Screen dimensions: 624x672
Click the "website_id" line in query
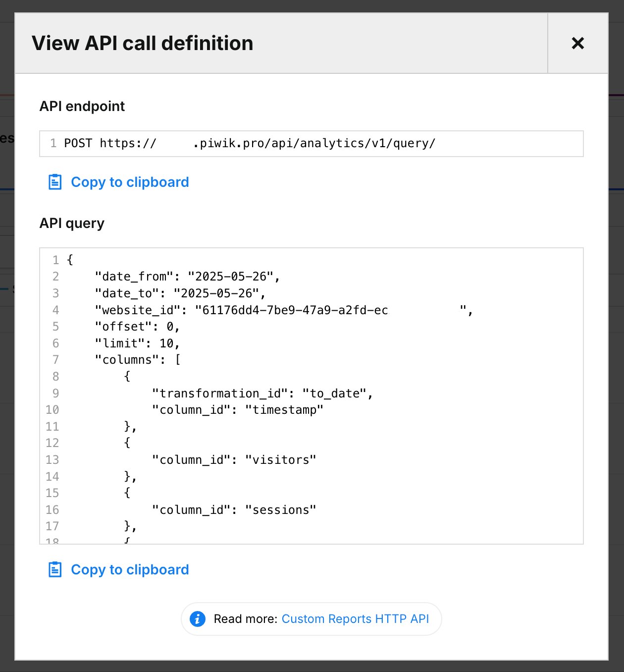(284, 310)
